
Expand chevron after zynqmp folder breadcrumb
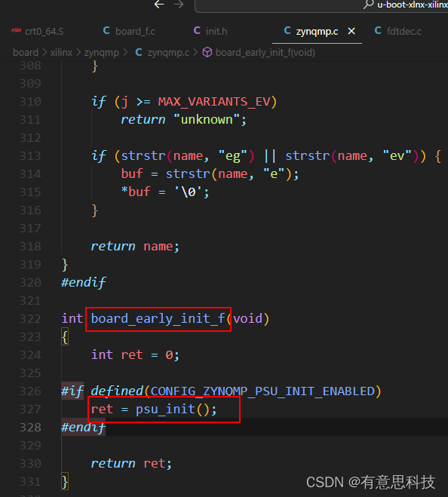click(x=125, y=53)
